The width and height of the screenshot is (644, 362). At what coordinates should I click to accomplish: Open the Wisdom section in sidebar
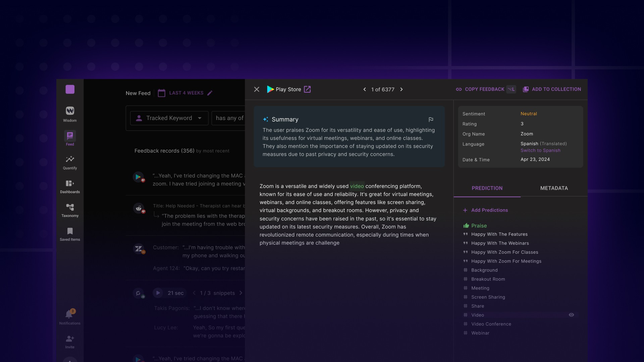(x=70, y=114)
